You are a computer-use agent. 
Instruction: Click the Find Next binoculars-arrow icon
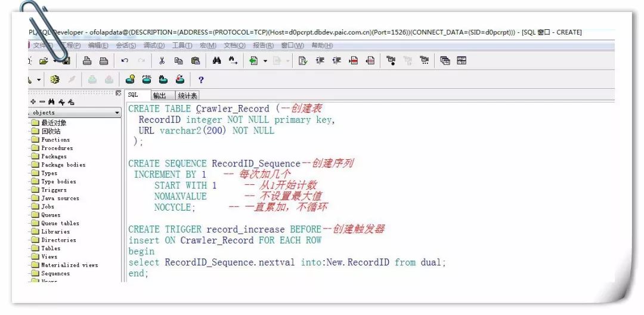tap(233, 61)
